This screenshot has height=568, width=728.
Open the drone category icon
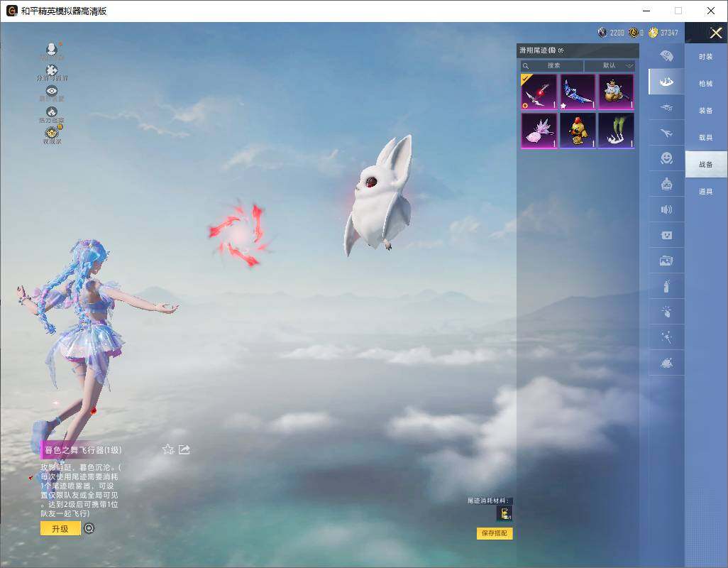[667, 108]
